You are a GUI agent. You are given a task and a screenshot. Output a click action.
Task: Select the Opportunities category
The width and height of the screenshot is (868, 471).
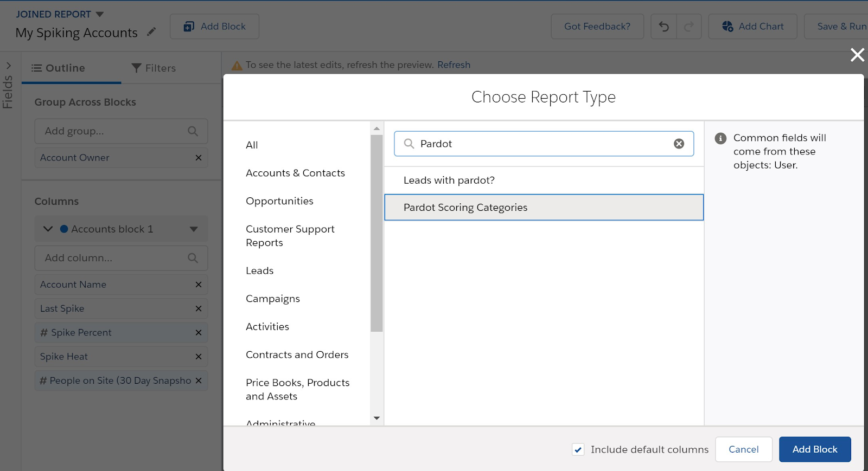[x=279, y=201]
